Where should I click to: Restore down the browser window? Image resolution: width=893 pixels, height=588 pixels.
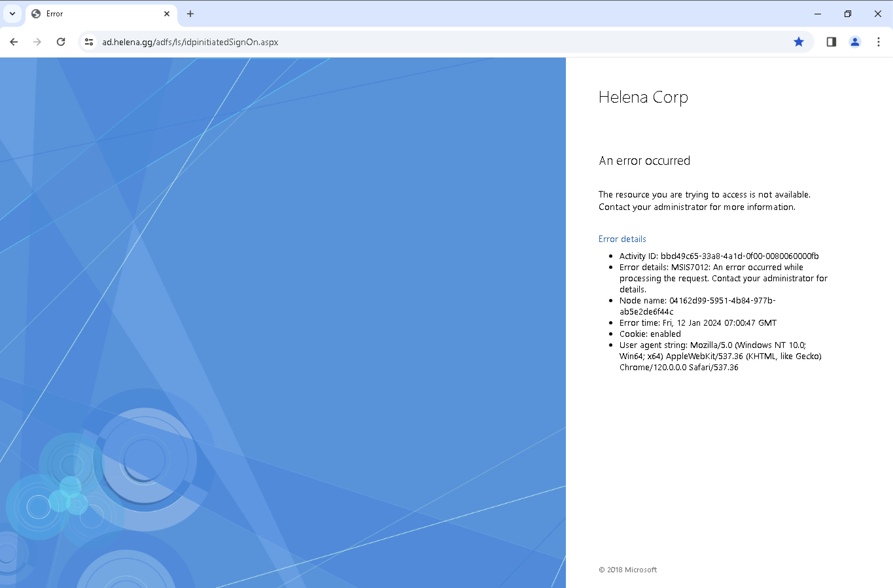coord(848,14)
